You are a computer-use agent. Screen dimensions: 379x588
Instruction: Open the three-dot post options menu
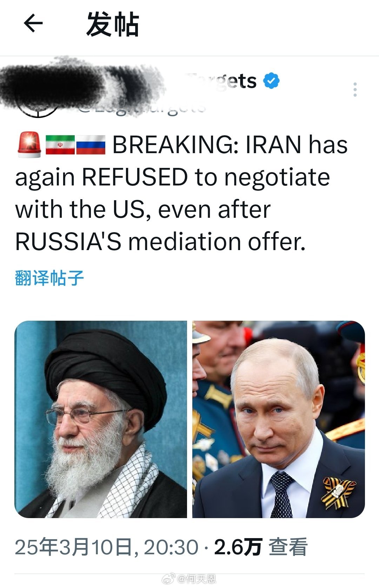355,90
